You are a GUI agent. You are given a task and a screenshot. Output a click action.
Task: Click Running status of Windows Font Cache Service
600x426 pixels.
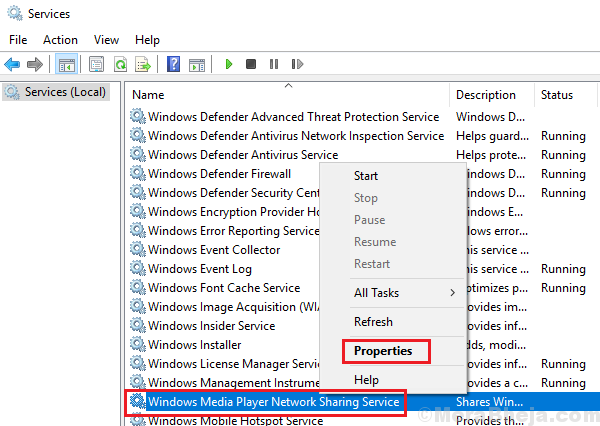point(563,288)
